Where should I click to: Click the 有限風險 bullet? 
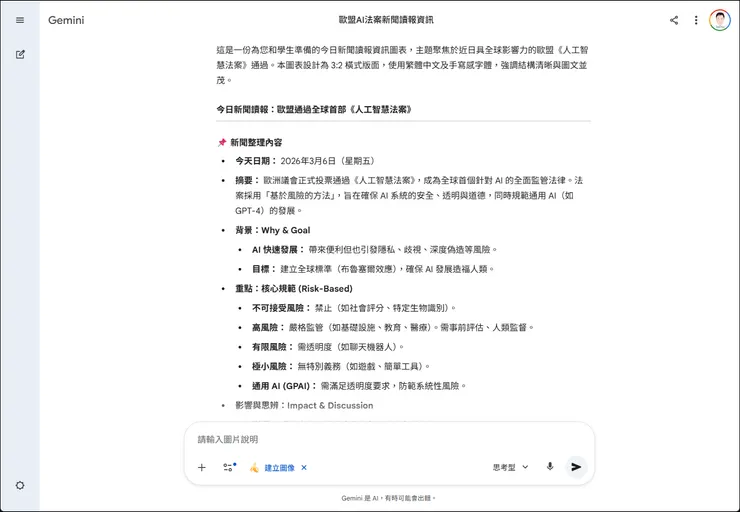(x=328, y=347)
